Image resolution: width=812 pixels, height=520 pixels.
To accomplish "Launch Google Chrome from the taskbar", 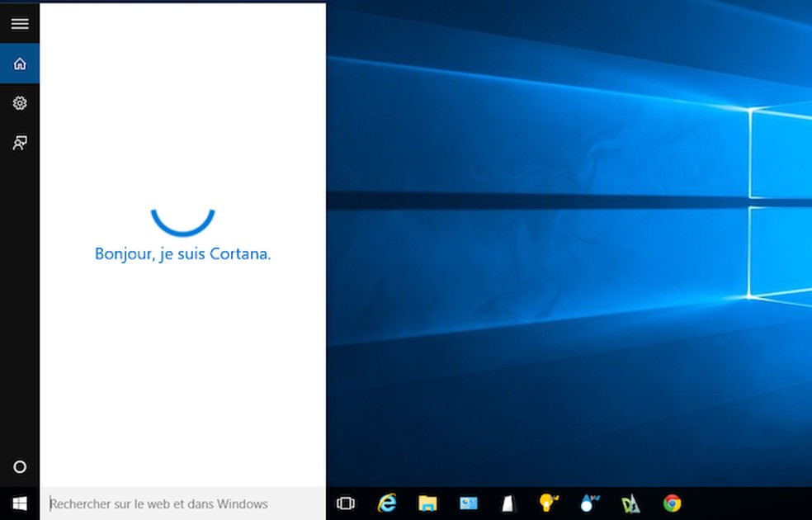I will 672,503.
